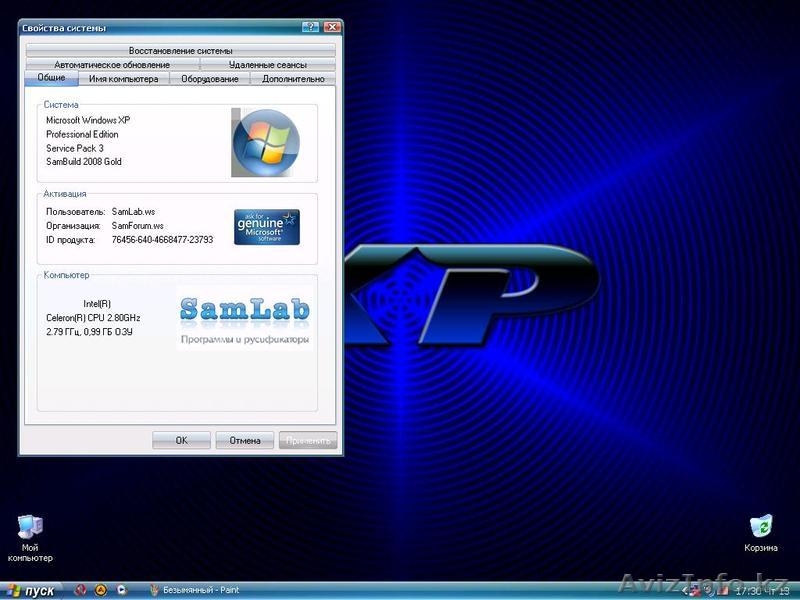Click the orange quick launch icon
The width and height of the screenshot is (800, 600).
tap(101, 590)
